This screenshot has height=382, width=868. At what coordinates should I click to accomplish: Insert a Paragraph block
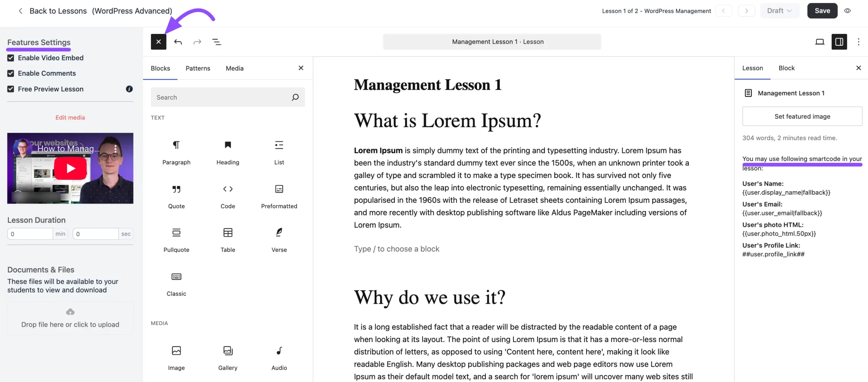click(176, 152)
